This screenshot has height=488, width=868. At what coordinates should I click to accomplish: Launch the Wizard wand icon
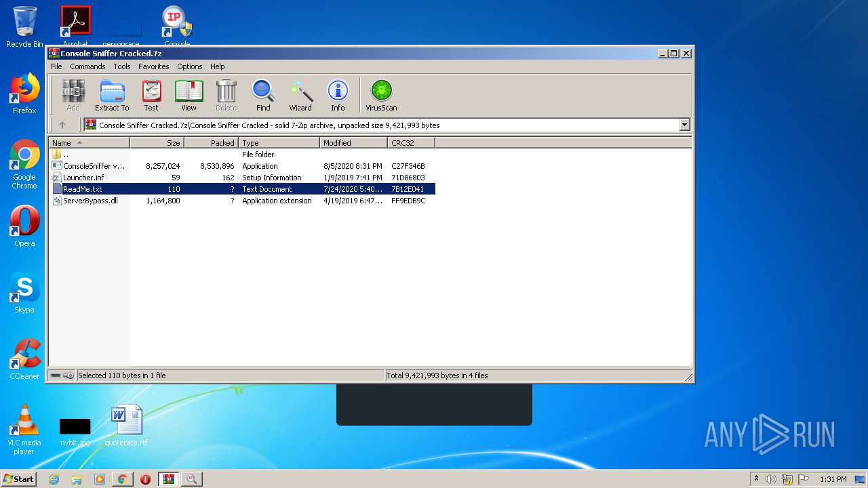tap(300, 96)
